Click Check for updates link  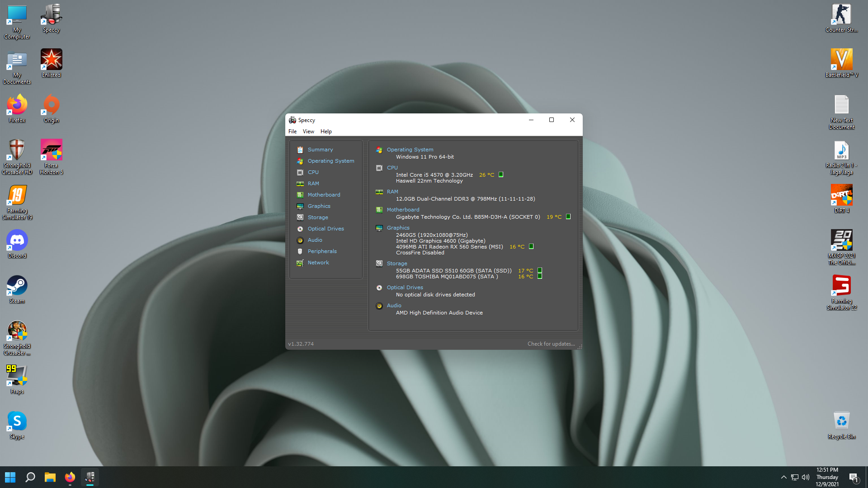(x=551, y=344)
